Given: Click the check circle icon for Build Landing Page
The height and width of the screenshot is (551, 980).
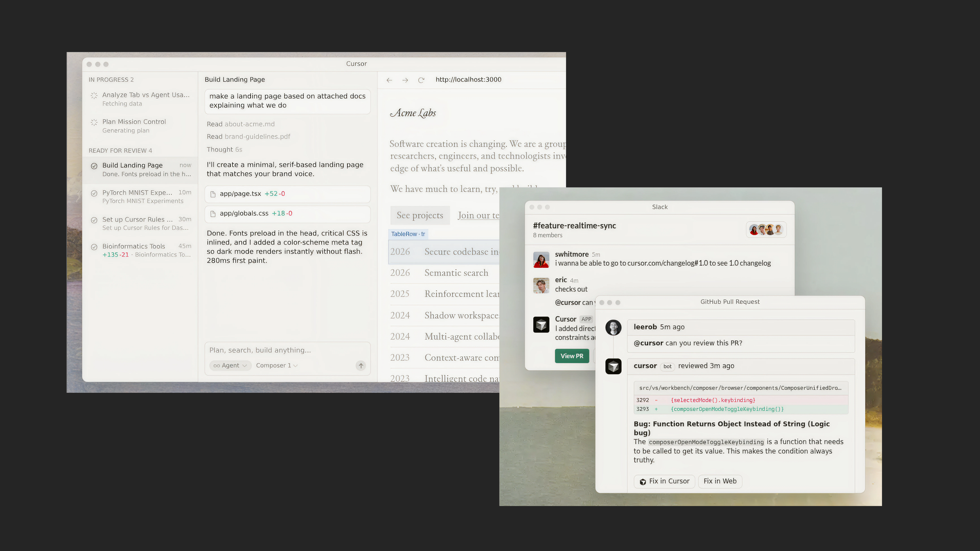Looking at the screenshot, I should pos(94,166).
